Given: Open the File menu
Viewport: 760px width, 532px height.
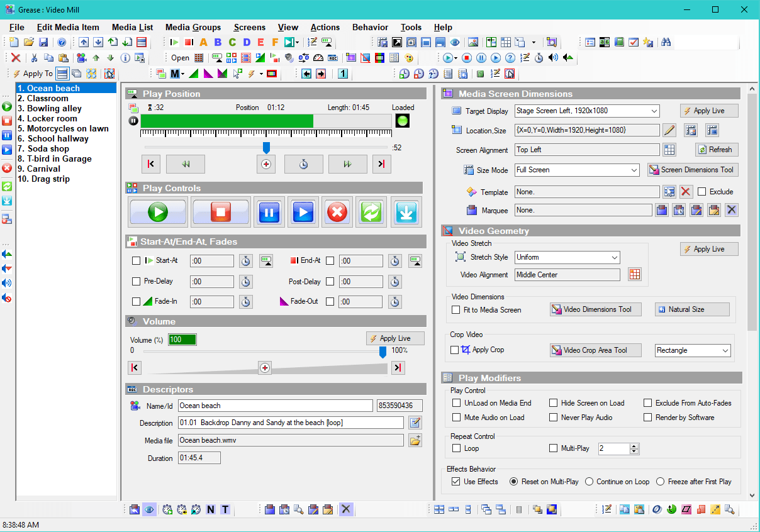Looking at the screenshot, I should [x=17, y=27].
